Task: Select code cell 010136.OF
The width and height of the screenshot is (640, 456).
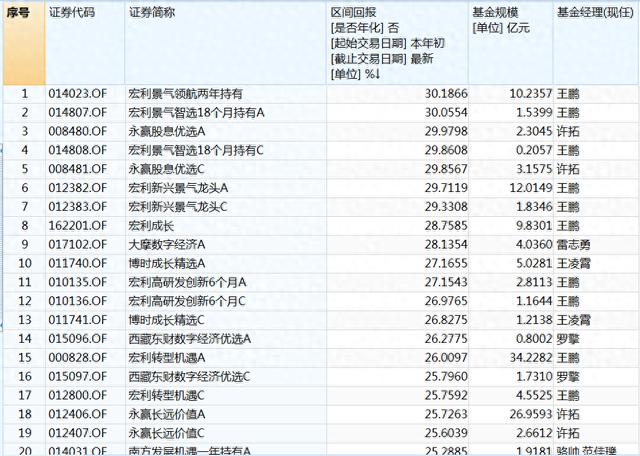Action: pos(78,301)
